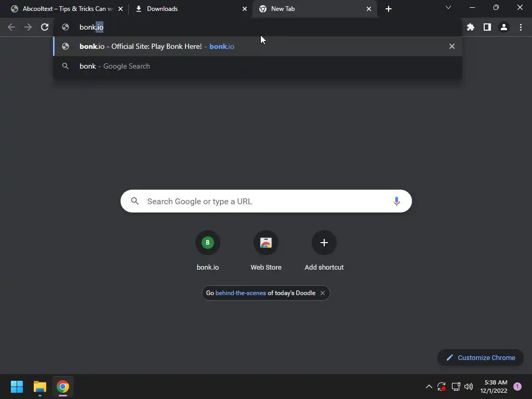The height and width of the screenshot is (399, 532).
Task: Open the tab search dropdown chevron
Action: (x=448, y=7)
